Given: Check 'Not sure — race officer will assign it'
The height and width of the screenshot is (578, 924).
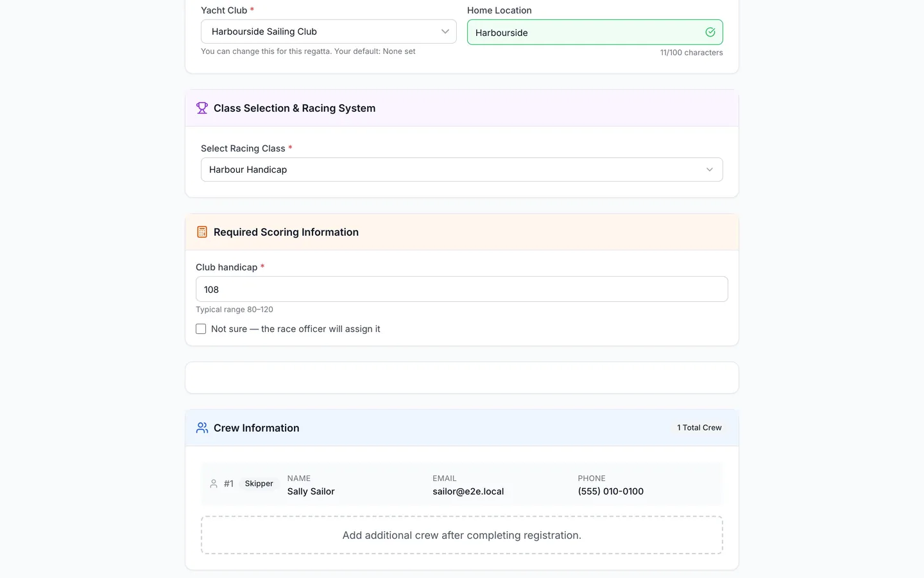Looking at the screenshot, I should click(201, 329).
